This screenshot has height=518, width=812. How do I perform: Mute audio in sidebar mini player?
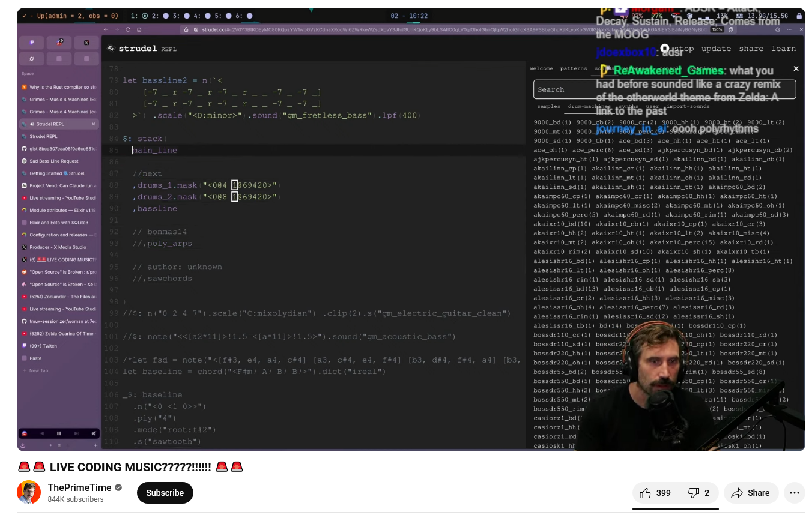[94, 433]
